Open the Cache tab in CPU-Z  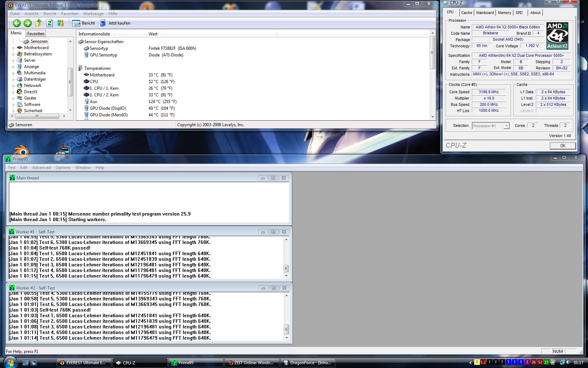coord(467,13)
